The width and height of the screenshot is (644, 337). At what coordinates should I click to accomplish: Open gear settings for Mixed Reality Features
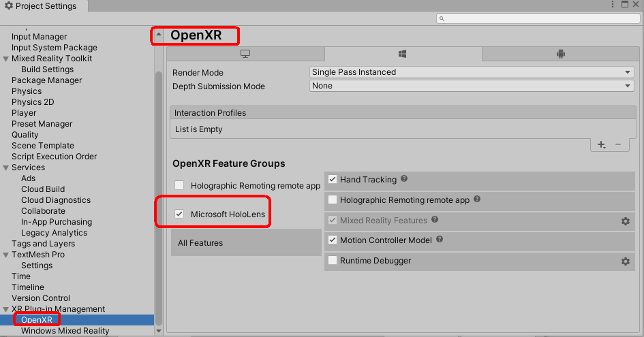tap(625, 221)
